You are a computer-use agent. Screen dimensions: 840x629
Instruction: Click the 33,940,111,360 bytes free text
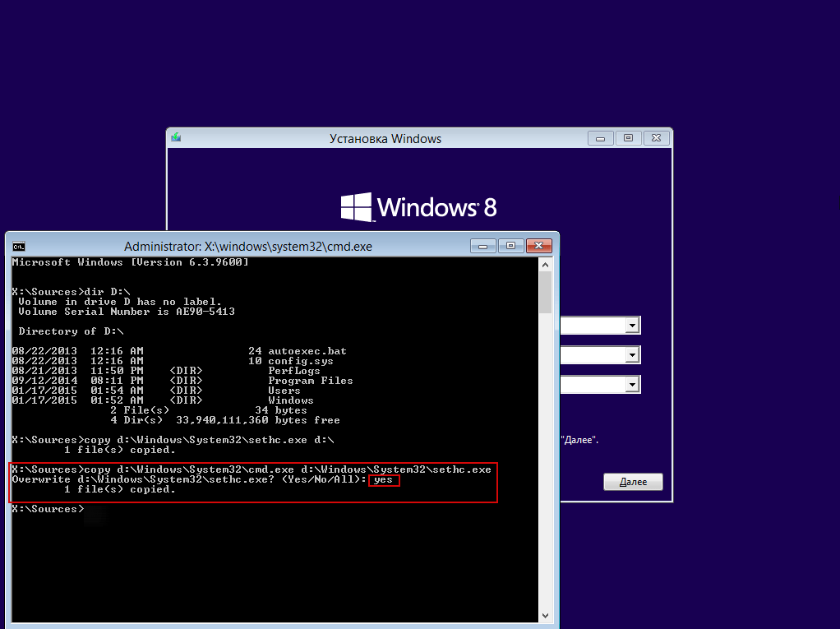coord(258,420)
